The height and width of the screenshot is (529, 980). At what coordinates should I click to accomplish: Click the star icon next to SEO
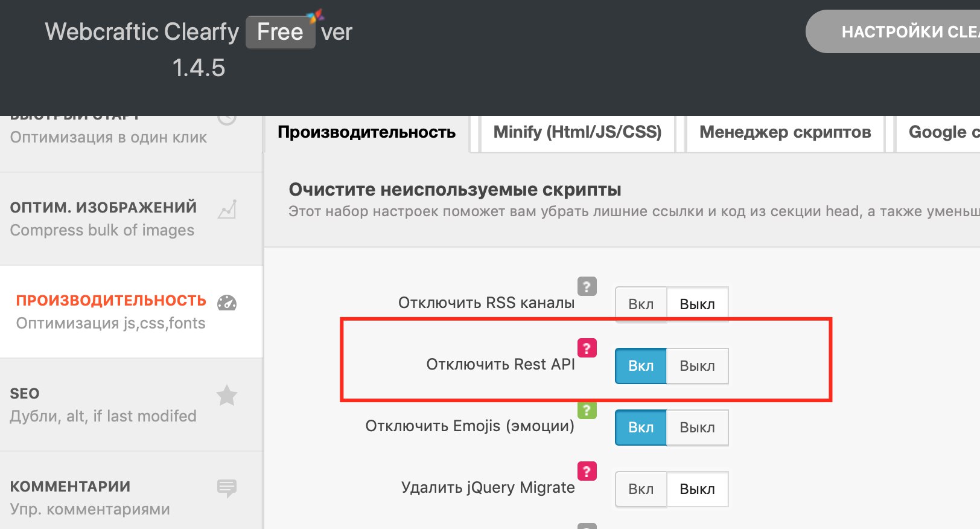coord(227,396)
